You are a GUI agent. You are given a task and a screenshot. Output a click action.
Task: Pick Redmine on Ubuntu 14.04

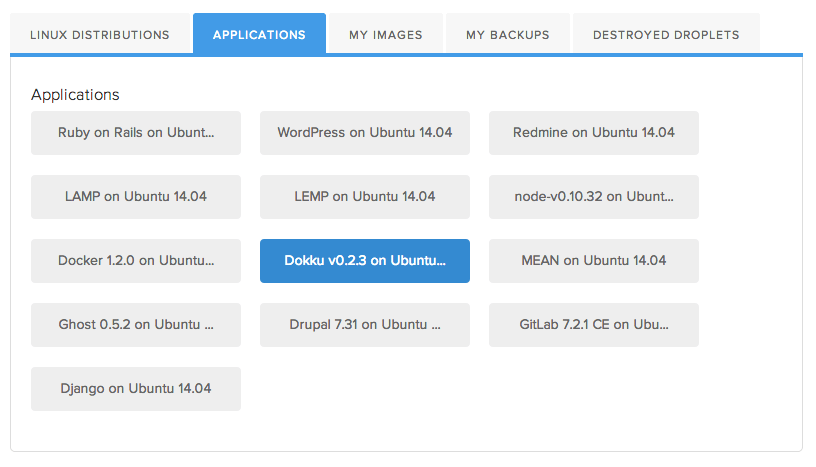click(x=594, y=132)
